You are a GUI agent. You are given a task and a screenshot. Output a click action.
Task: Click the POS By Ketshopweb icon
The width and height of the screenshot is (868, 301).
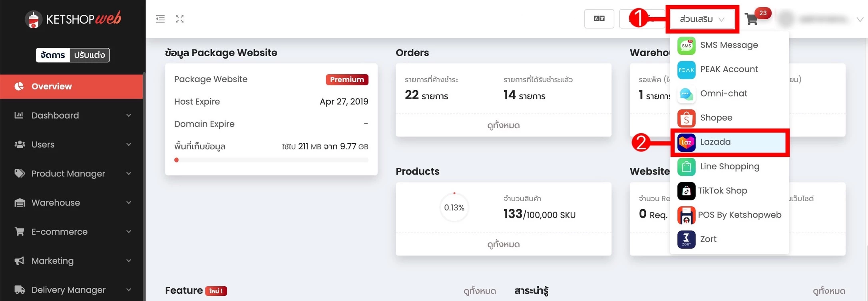(686, 215)
